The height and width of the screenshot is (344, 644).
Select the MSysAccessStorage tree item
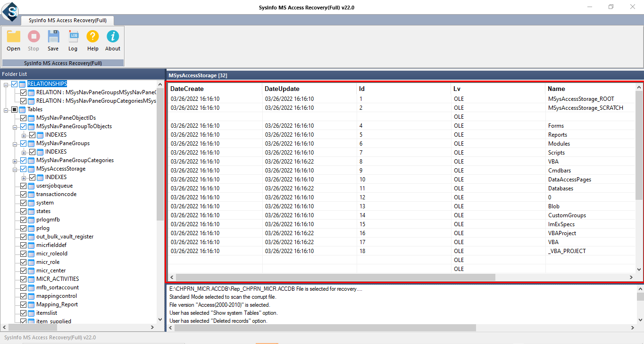(61, 169)
